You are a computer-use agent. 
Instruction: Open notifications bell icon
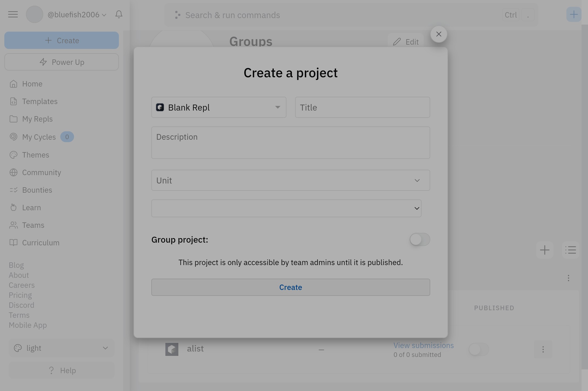pos(119,14)
